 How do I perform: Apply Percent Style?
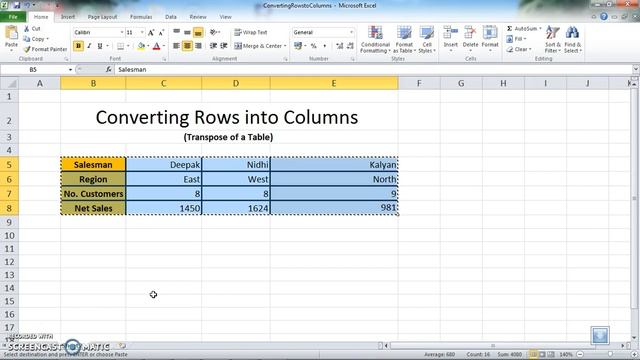[313, 46]
